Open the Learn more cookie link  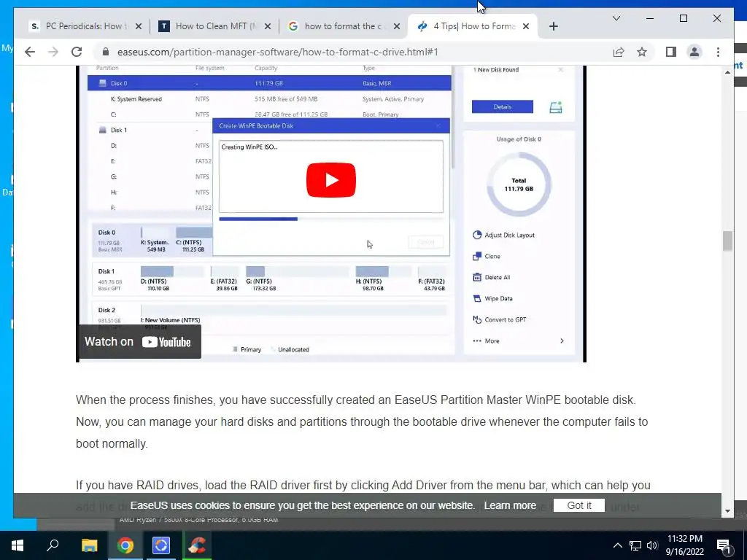coord(510,505)
